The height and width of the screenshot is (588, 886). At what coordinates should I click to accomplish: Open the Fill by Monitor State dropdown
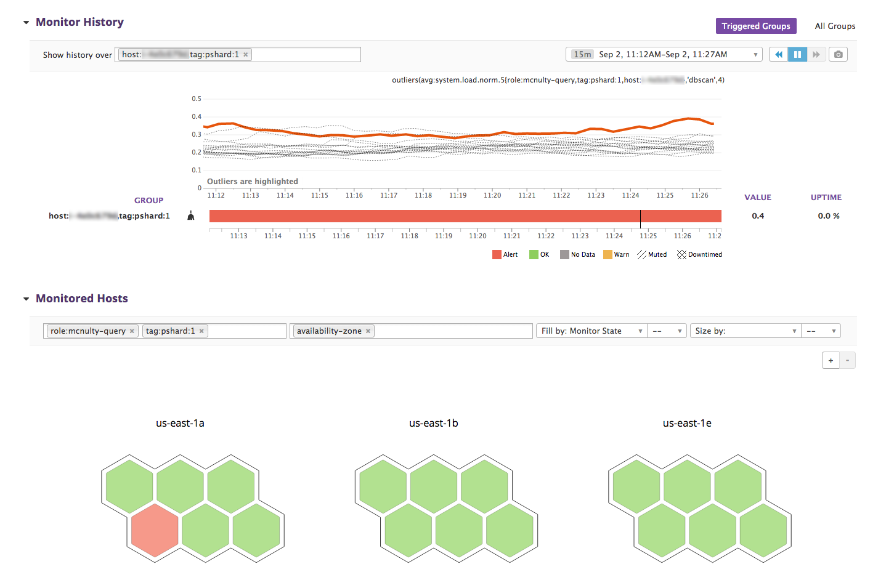591,331
